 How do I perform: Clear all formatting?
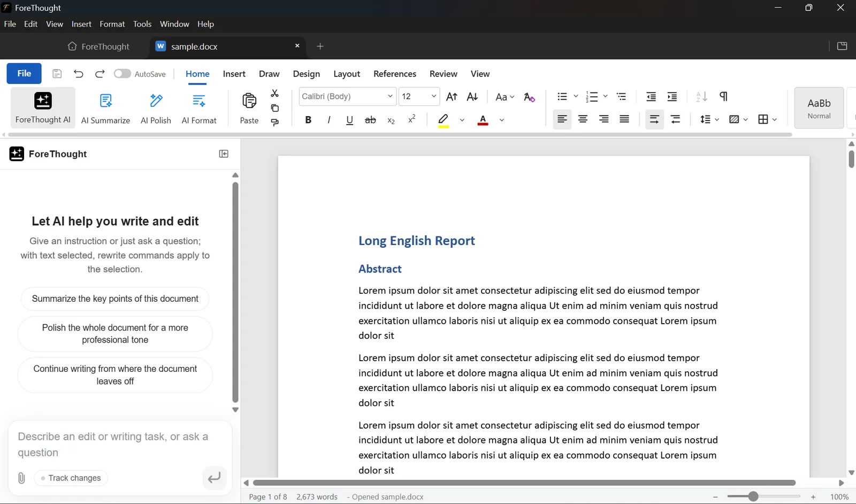529,97
